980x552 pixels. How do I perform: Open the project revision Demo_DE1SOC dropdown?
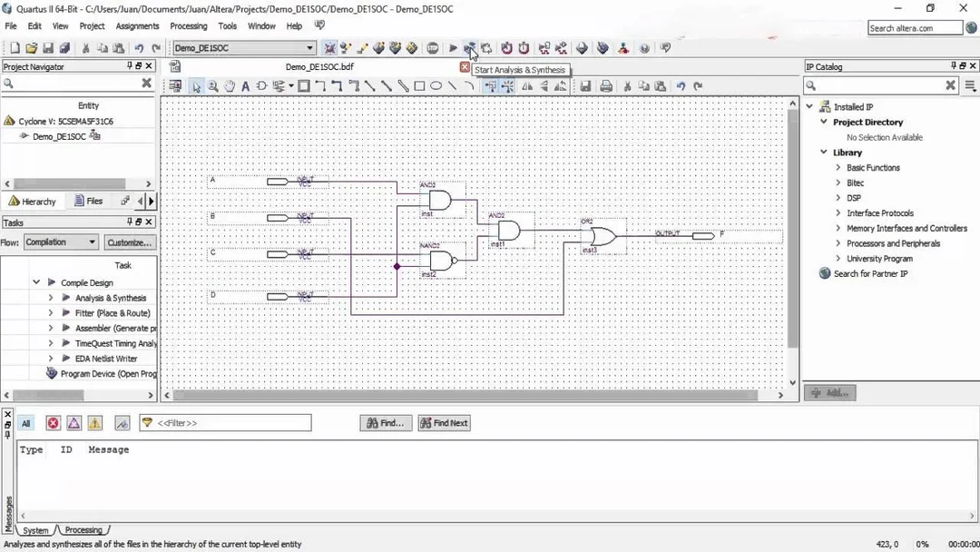(244, 48)
